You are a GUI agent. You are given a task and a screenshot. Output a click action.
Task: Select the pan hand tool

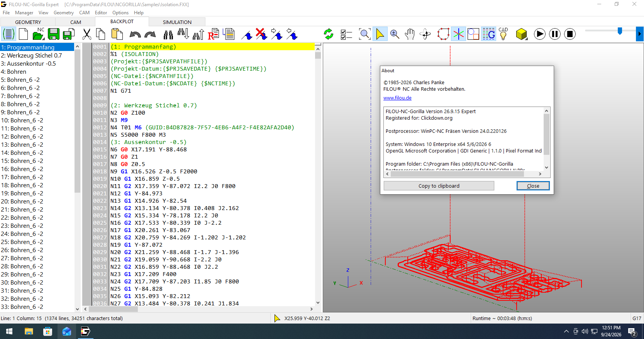(410, 34)
